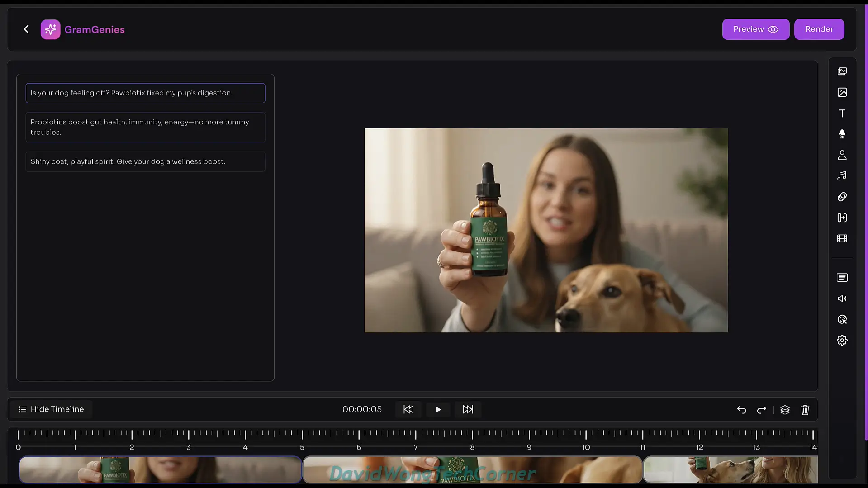Select the second timeline clip thumbnail
Image resolution: width=868 pixels, height=488 pixels.
pyautogui.click(x=472, y=470)
